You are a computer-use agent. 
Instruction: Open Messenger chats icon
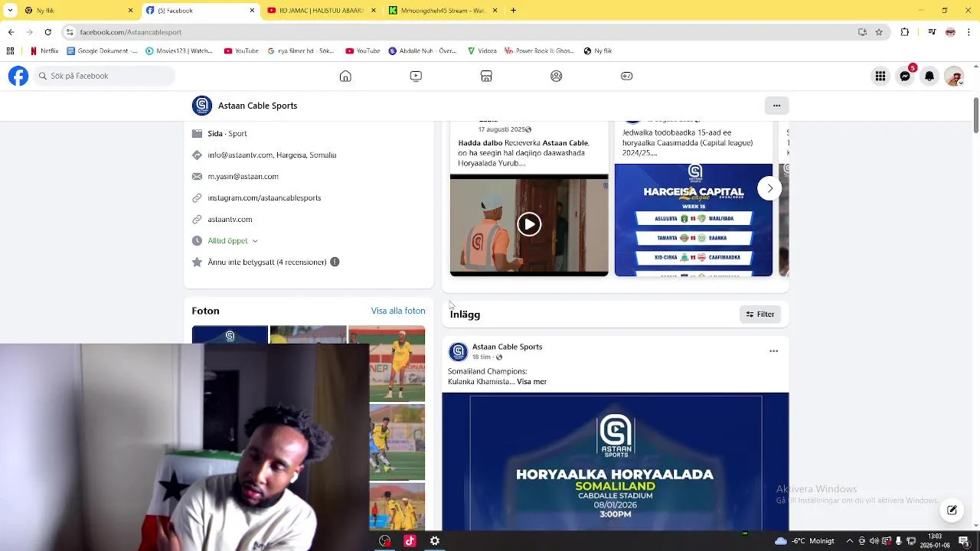[x=905, y=76]
